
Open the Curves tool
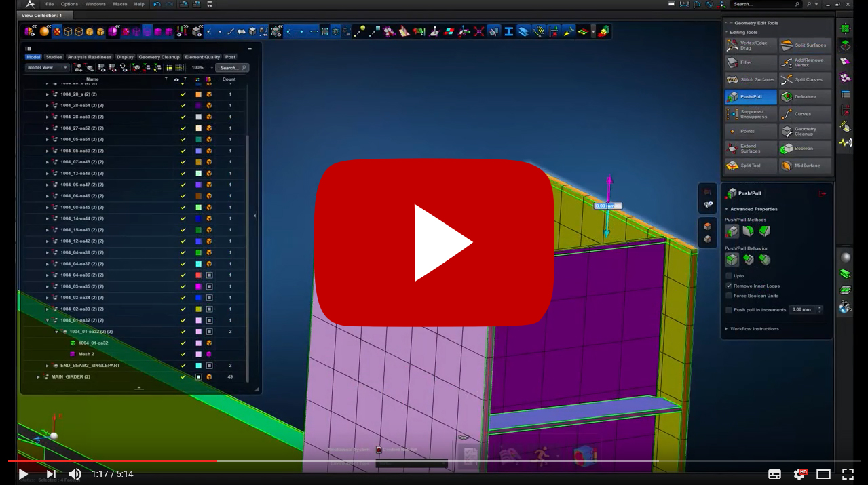805,114
